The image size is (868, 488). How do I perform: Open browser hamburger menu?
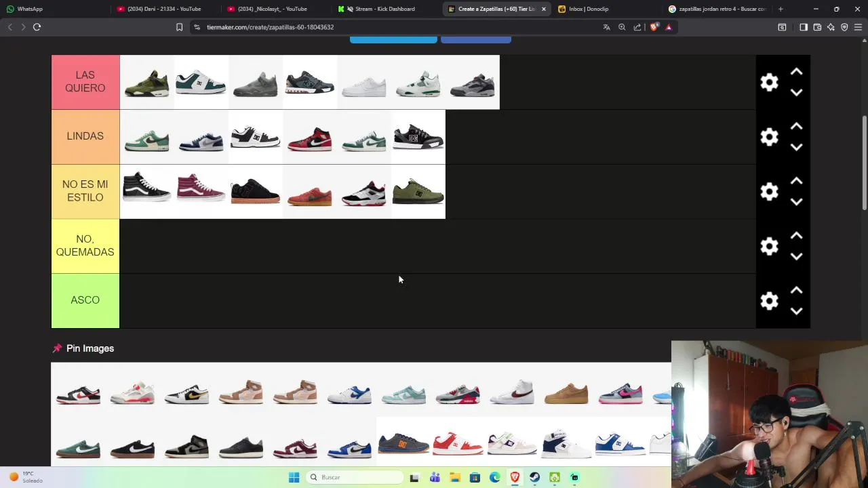[858, 27]
